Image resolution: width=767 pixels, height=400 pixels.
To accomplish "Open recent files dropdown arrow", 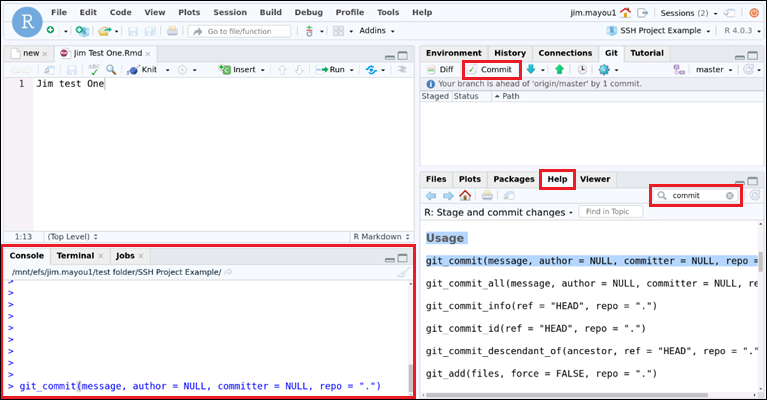I will pyautogui.click(x=116, y=31).
